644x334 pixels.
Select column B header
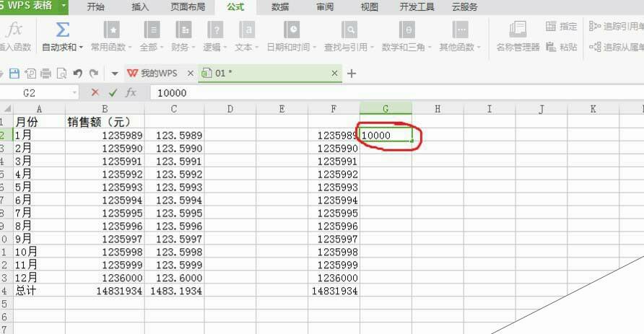point(105,109)
